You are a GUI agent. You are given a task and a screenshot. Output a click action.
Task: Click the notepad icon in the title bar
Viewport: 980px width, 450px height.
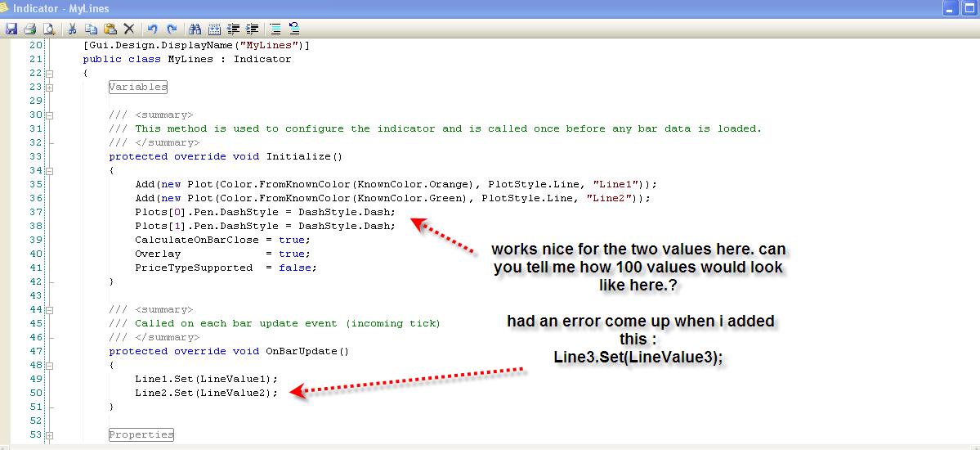coord(3,7)
